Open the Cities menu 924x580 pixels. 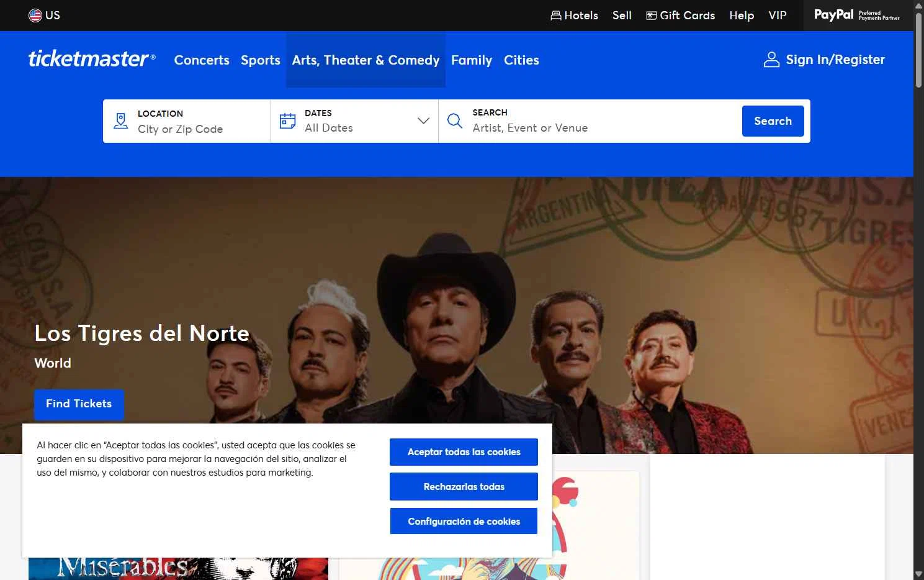[521, 60]
